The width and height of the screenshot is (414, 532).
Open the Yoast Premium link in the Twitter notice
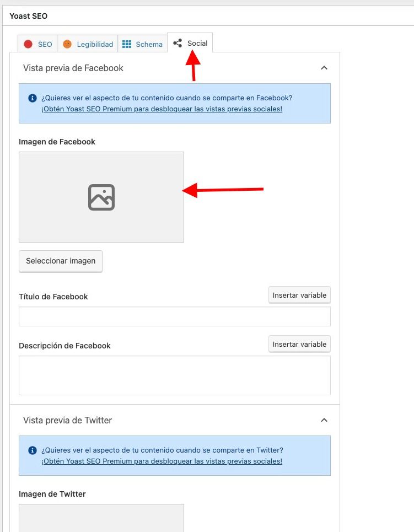162,461
